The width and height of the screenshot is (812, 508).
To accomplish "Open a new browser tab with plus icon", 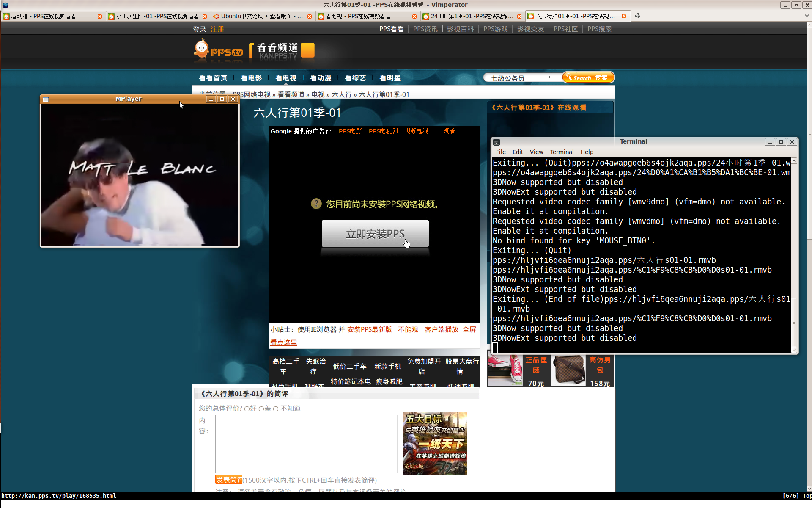I will pyautogui.click(x=638, y=16).
